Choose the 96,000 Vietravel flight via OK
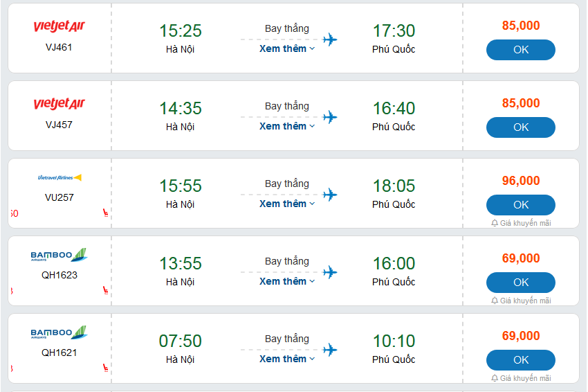The image size is (588, 392). click(520, 205)
